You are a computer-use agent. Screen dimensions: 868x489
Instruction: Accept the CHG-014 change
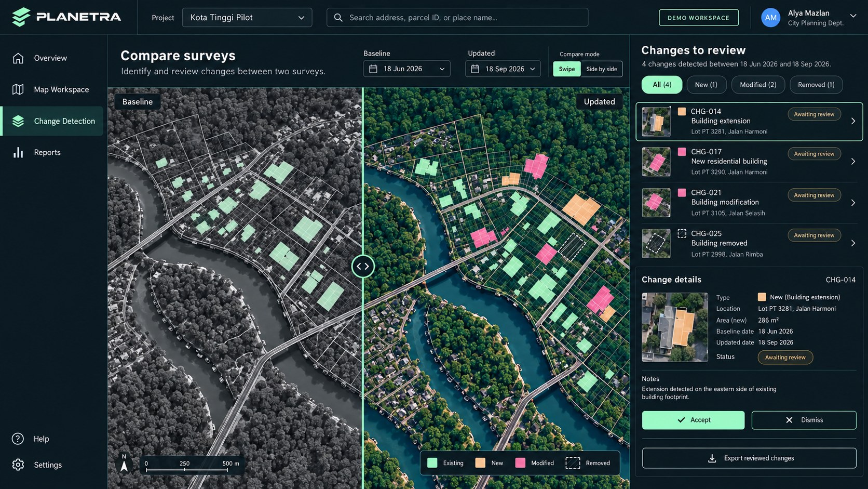[x=693, y=420]
